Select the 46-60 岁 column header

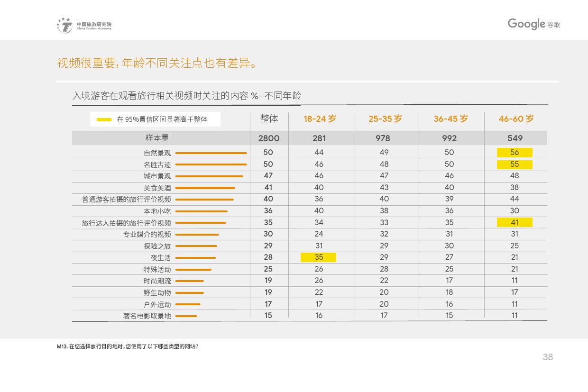point(516,119)
